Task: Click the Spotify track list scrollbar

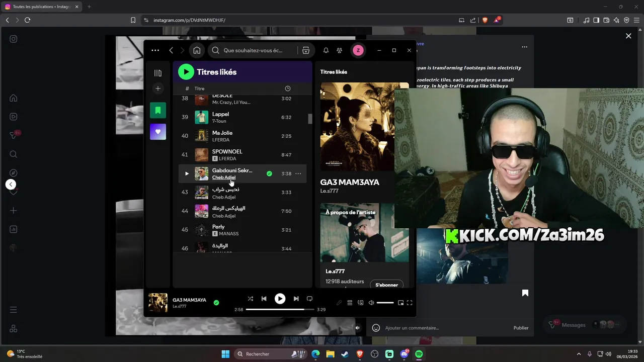Action: click(x=310, y=119)
